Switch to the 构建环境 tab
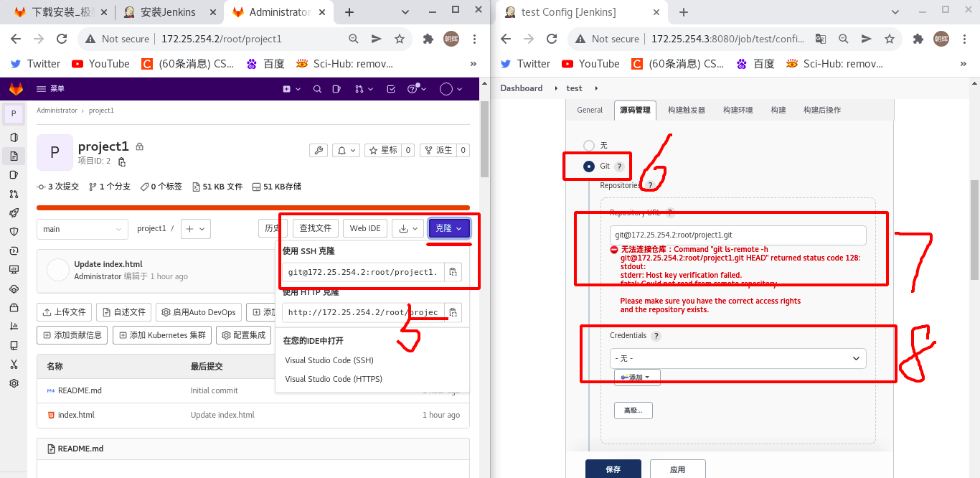Viewport: 980px width, 478px height. tap(738, 110)
